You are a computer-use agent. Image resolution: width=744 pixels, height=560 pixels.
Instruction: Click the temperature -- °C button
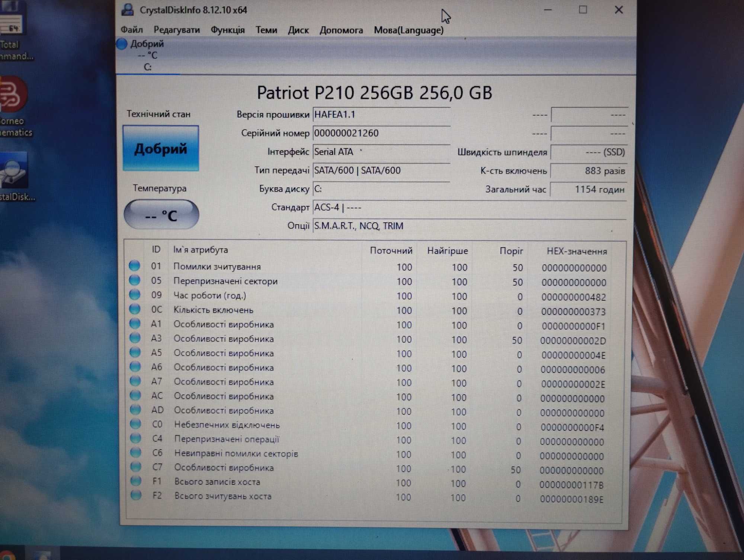161,215
